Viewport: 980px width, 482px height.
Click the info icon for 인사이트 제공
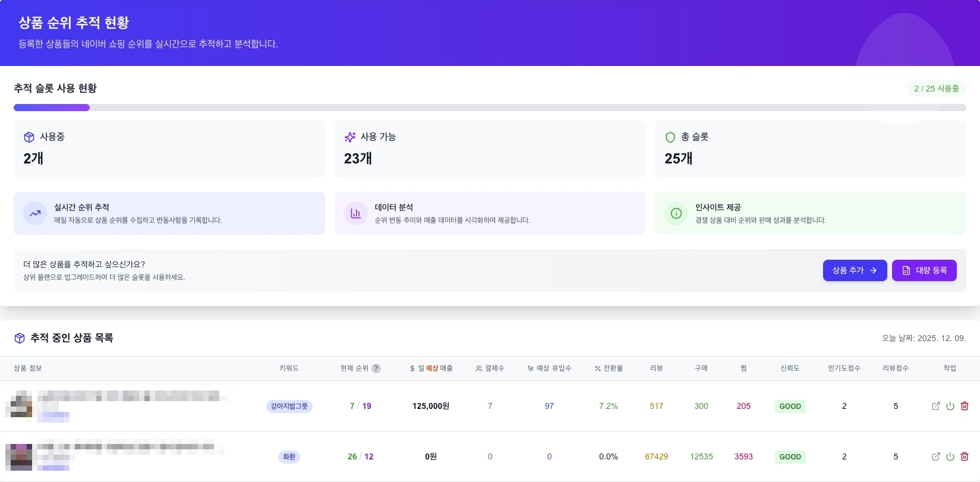pos(676,213)
